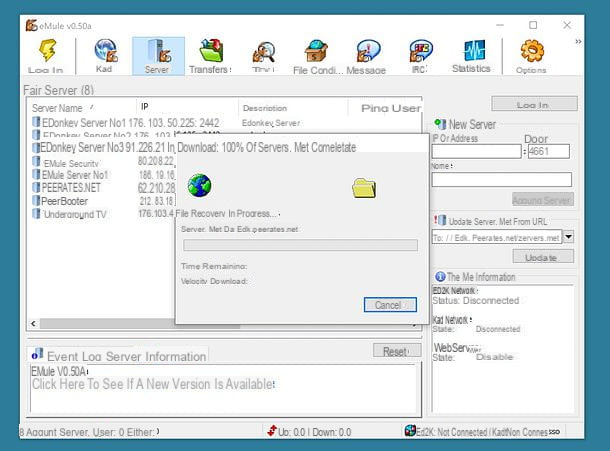Screen dimensions: 610x451
Task: Click the Kad Network state Disconnected text
Action: click(x=498, y=329)
